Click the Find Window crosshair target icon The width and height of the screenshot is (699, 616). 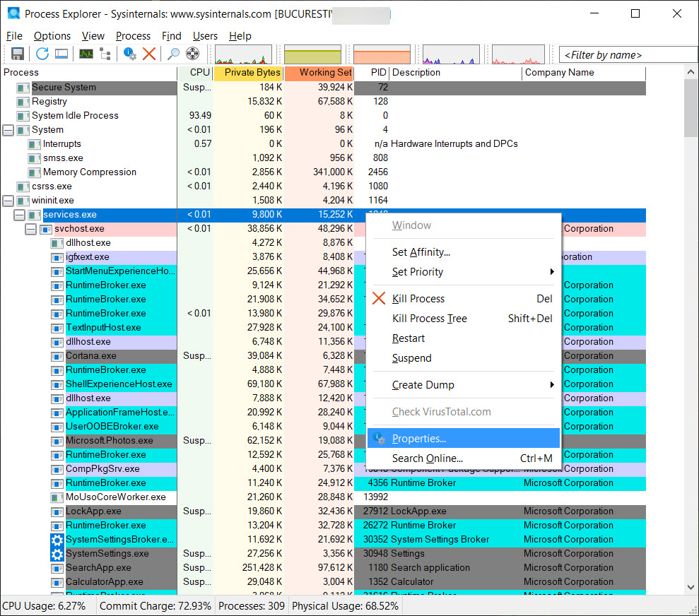(x=192, y=54)
